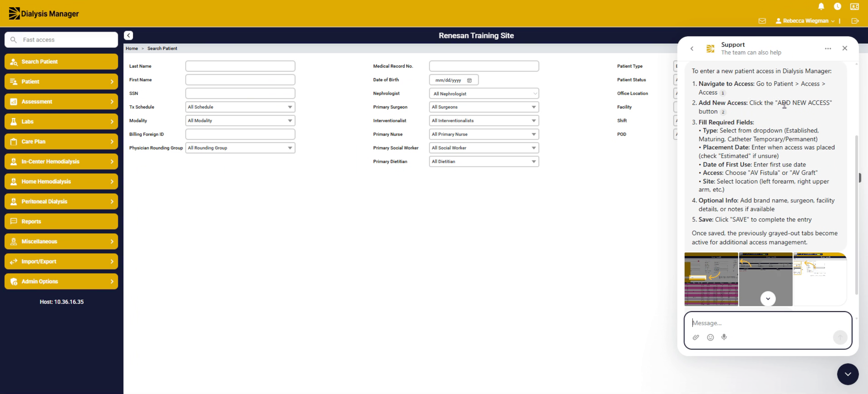Expand the Patient sidebar menu

pos(61,81)
